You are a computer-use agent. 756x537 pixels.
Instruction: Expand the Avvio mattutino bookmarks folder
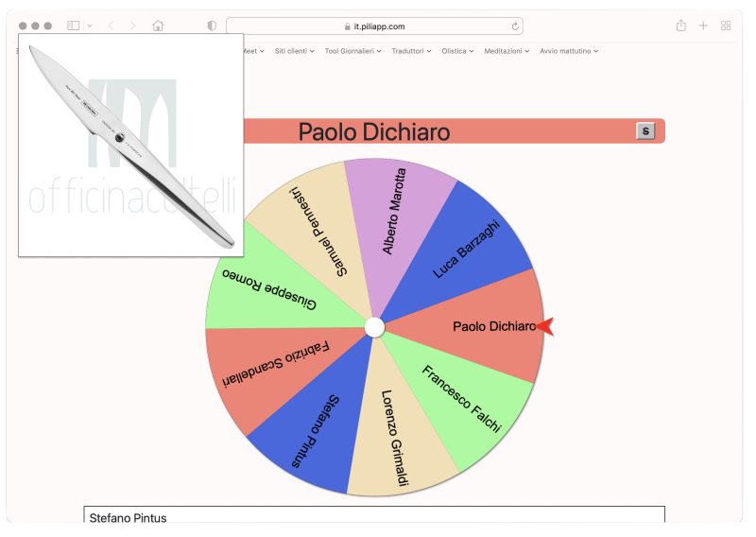569,51
